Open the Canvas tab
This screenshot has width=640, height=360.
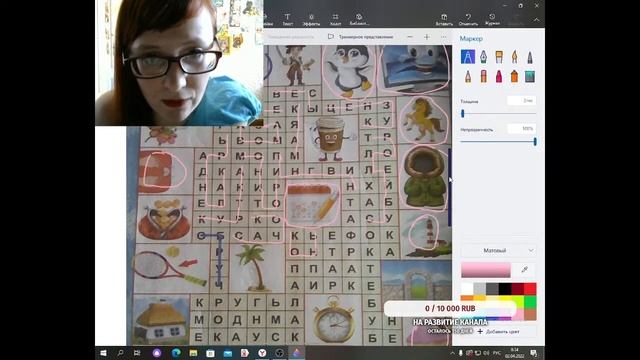coord(335,20)
